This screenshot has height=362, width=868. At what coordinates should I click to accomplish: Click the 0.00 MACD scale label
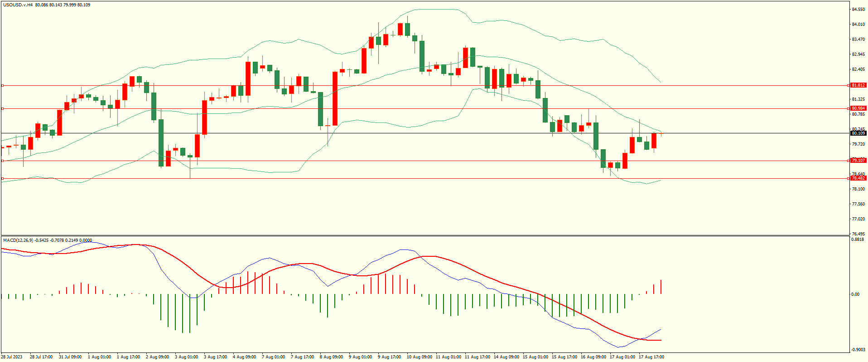(855, 294)
